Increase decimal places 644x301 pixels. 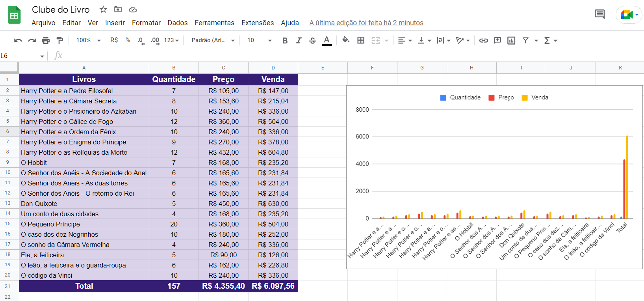(155, 41)
